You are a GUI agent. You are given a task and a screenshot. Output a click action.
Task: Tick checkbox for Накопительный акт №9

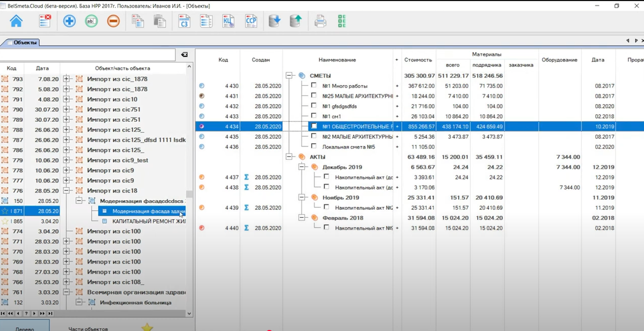click(x=326, y=227)
